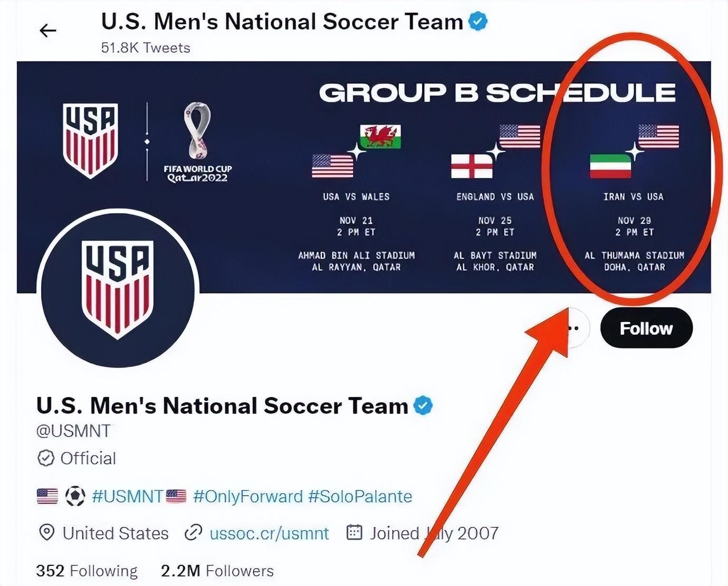Click the Wales flag in banner
Viewport: 728px width, 586px height.
(x=380, y=136)
